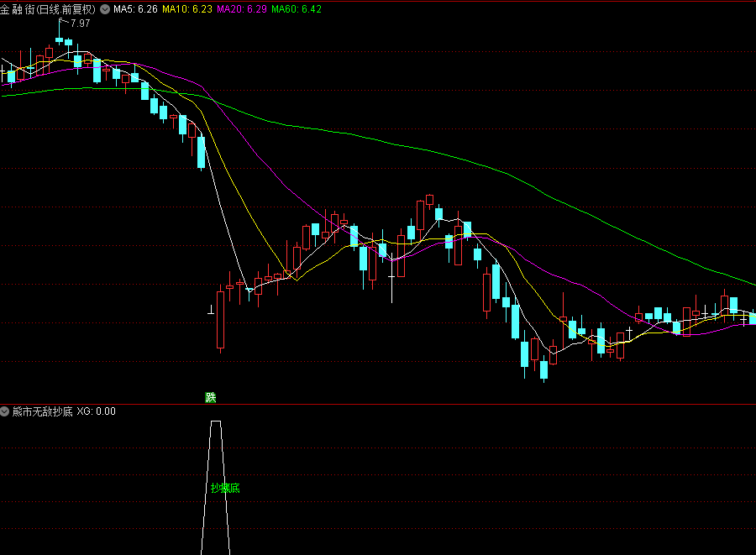The image size is (756, 555).
Task: Expand the 熊市无敌抄底 indicator dropdown arrow
Action: click(x=5, y=411)
